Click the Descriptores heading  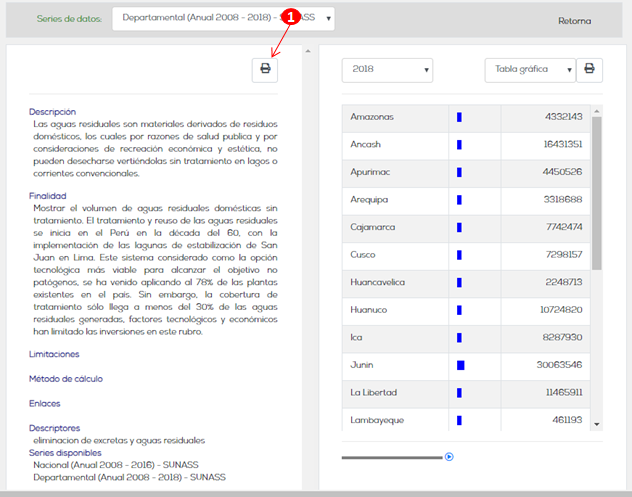pos(54,428)
